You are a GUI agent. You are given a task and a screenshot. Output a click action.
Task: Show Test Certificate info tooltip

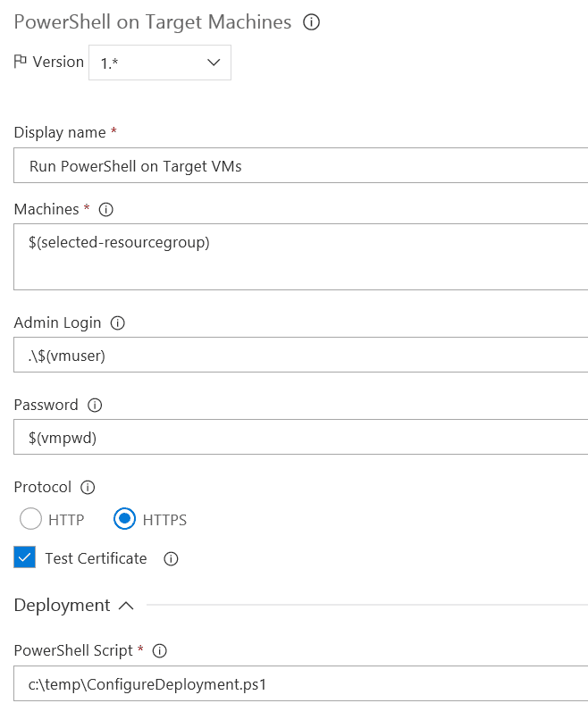(171, 559)
